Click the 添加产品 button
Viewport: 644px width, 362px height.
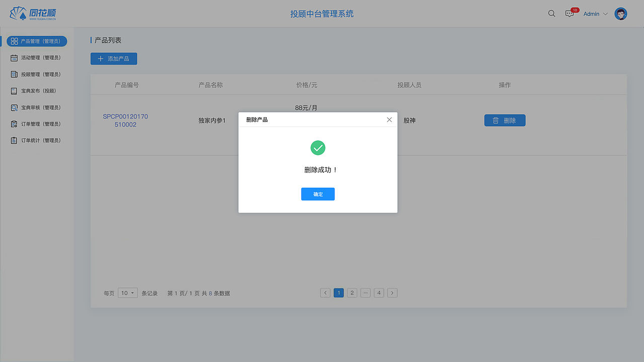114,58
